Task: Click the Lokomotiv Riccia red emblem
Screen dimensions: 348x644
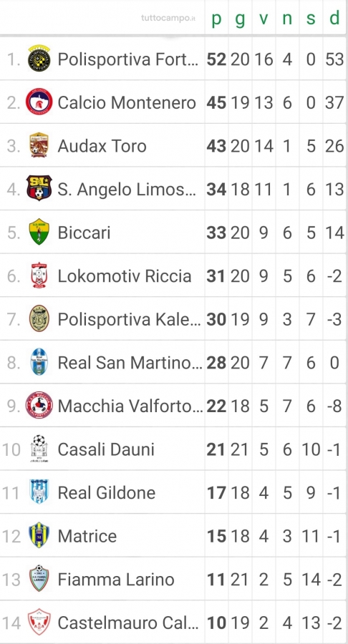Action: [x=39, y=275]
